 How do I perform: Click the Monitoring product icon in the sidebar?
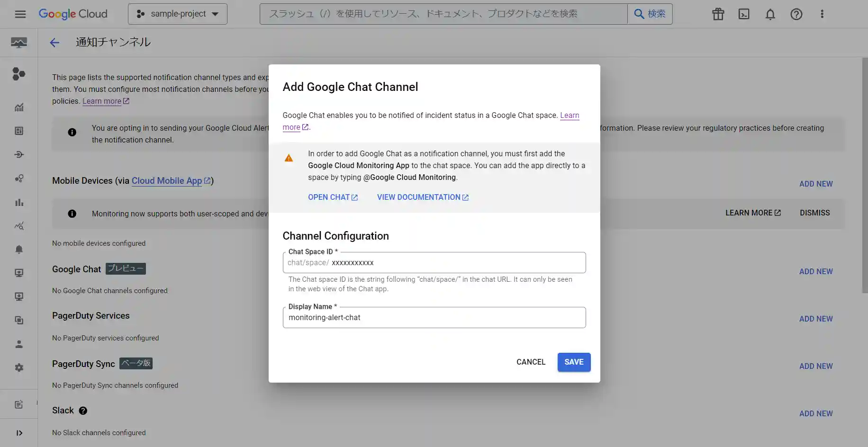point(19,43)
